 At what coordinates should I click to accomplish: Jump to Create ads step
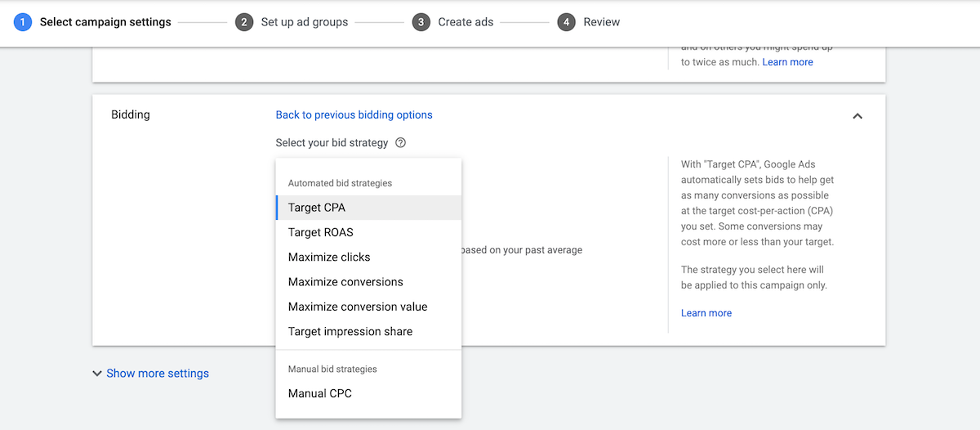[x=465, y=22]
